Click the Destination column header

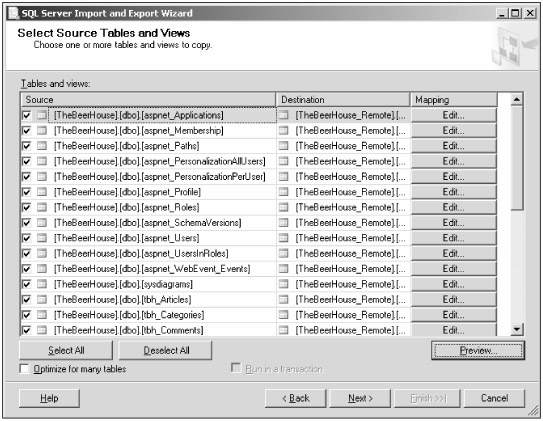tap(343, 100)
